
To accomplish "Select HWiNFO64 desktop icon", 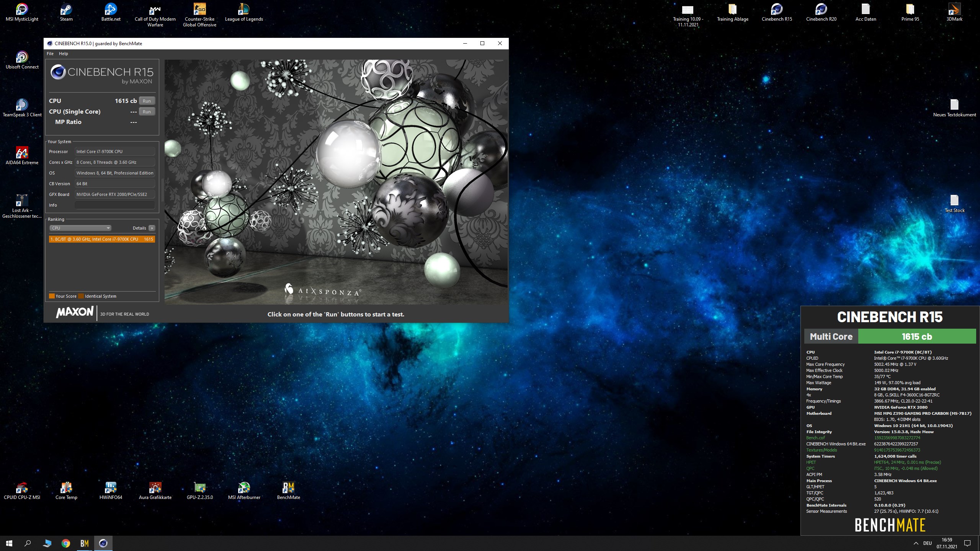I will tap(111, 491).
